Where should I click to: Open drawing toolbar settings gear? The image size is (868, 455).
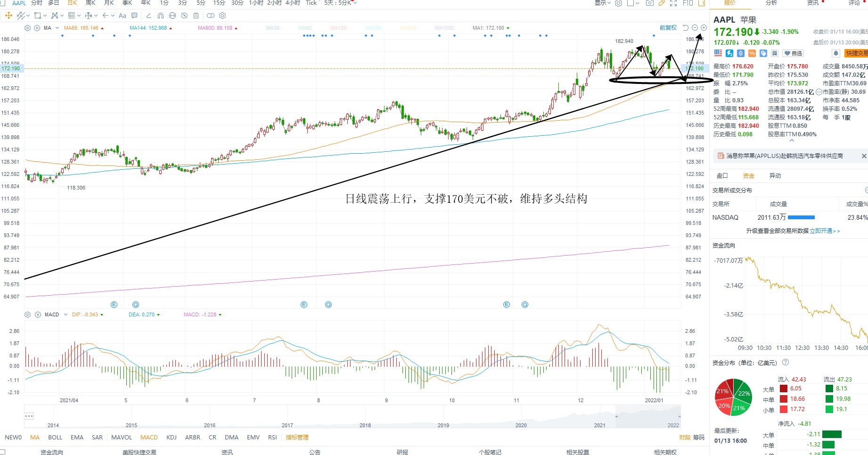tap(223, 16)
